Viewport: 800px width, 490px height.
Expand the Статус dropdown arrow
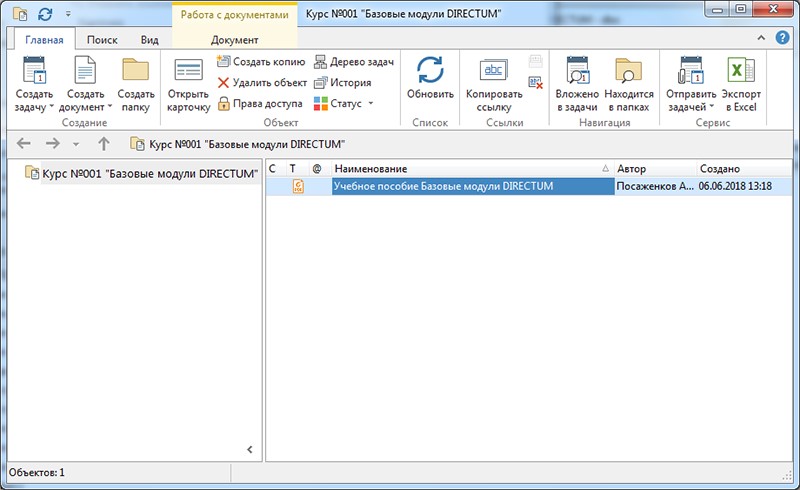(x=371, y=104)
